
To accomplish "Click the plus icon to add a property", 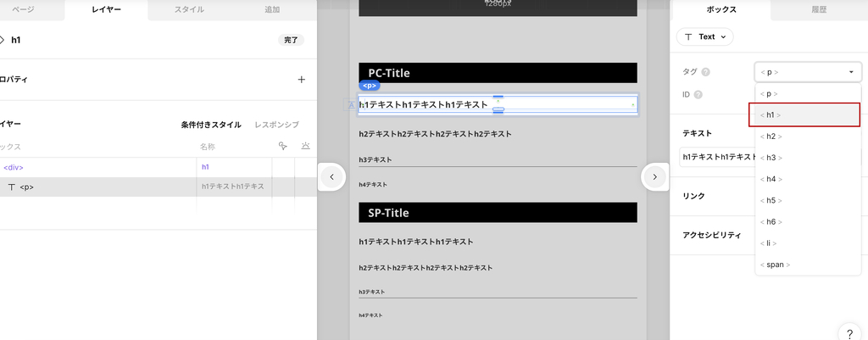I will pos(301,80).
